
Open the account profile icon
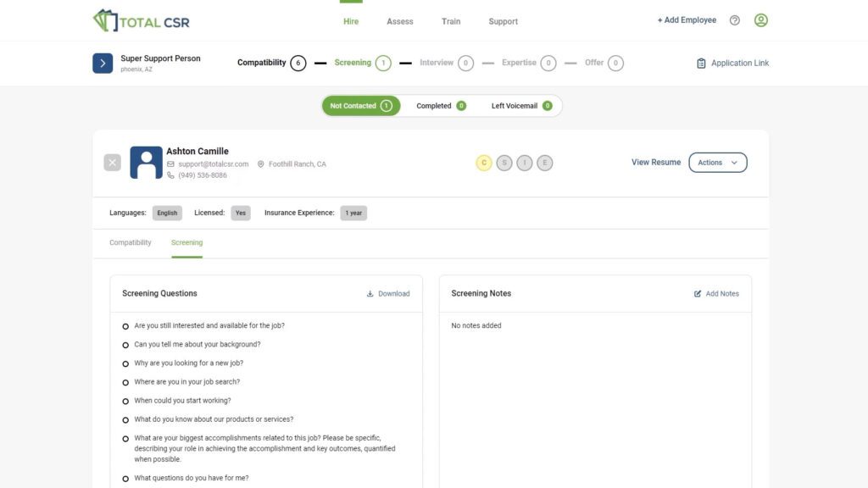(x=760, y=19)
